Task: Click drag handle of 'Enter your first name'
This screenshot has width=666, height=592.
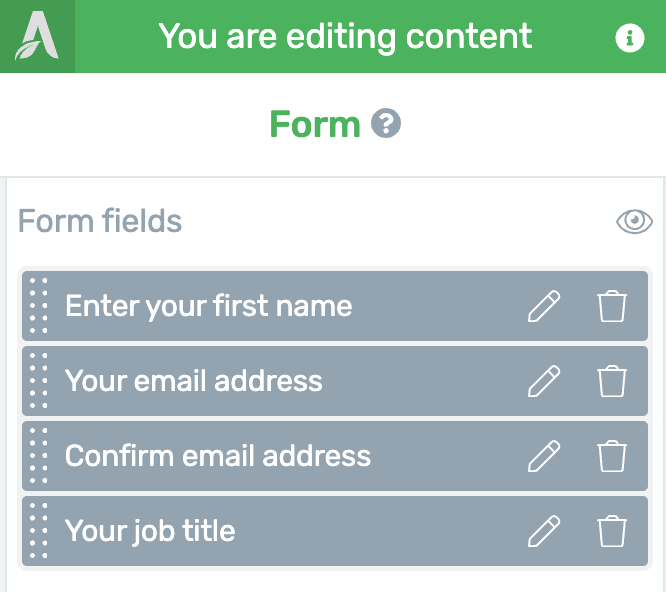Action: pyautogui.click(x=39, y=305)
